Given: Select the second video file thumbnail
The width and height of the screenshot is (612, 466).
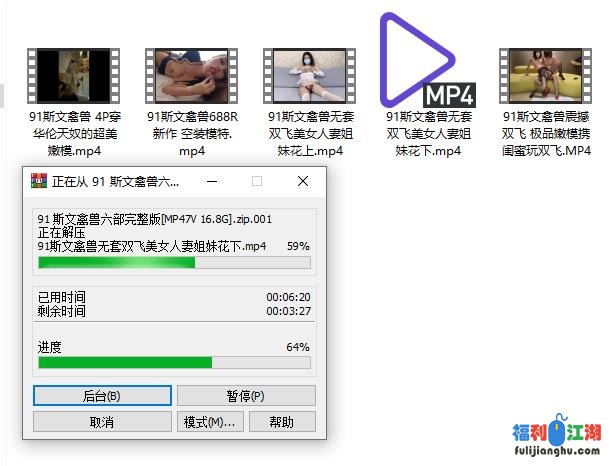Looking at the screenshot, I should coord(192,76).
